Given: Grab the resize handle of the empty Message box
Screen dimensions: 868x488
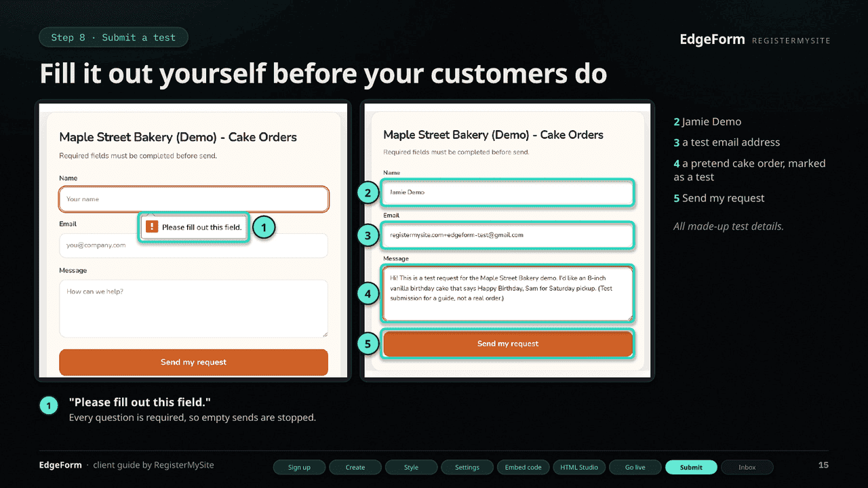Looking at the screenshot, I should click(325, 333).
